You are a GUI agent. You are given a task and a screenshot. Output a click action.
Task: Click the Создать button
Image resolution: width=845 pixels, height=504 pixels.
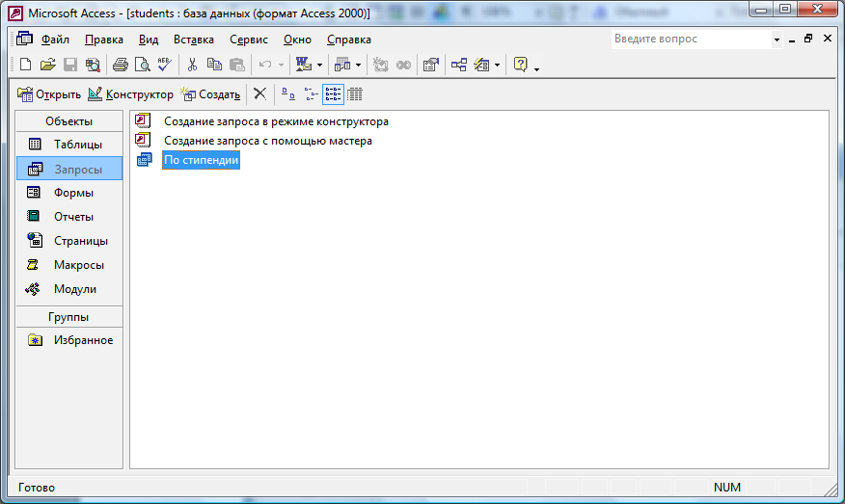coord(210,94)
